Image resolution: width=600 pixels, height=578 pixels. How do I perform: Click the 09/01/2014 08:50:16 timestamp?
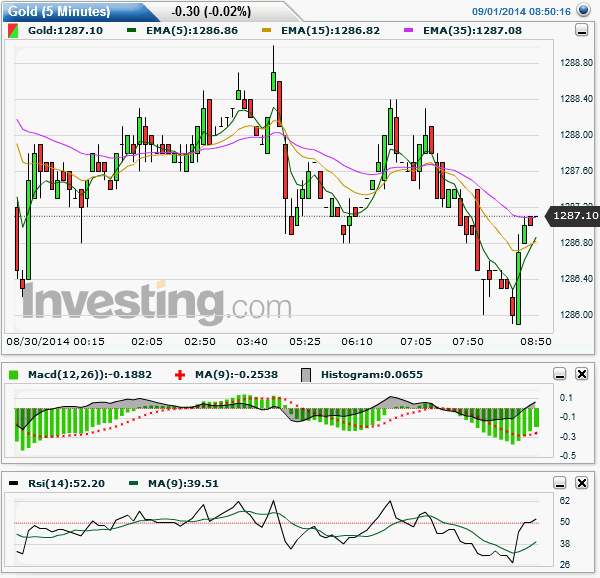521,11
